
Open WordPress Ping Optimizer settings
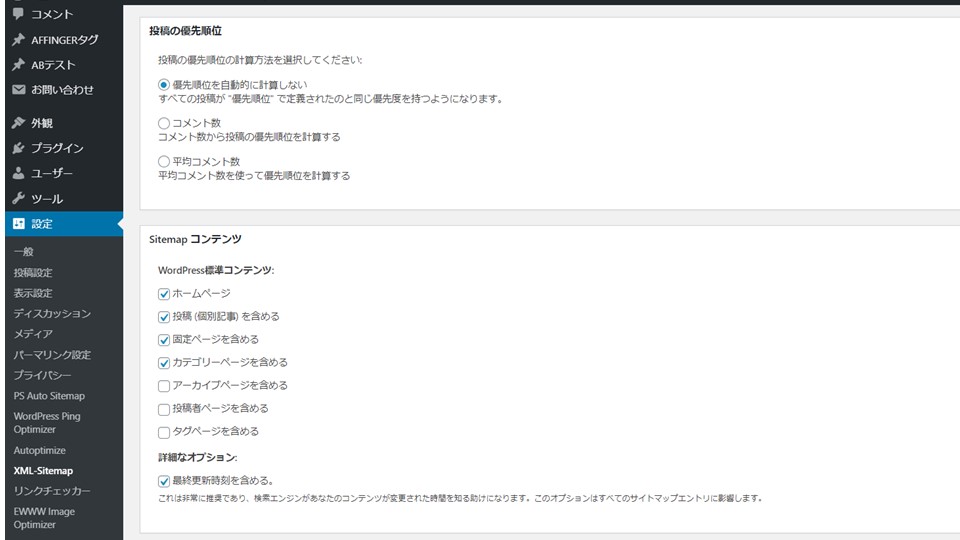coord(47,422)
